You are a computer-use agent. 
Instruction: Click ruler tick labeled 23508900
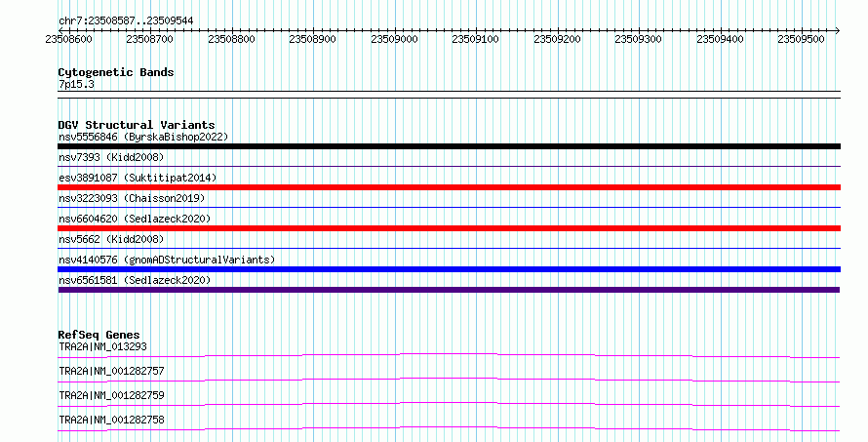pyautogui.click(x=313, y=39)
